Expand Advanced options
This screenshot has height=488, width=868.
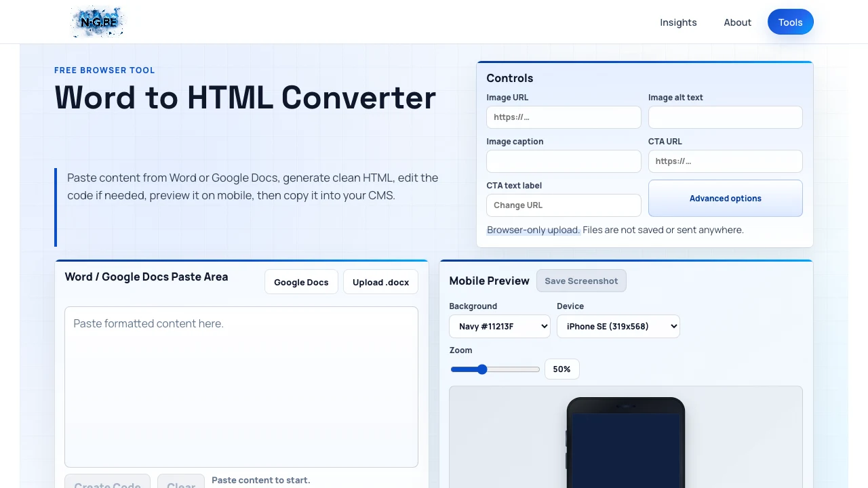click(x=726, y=199)
